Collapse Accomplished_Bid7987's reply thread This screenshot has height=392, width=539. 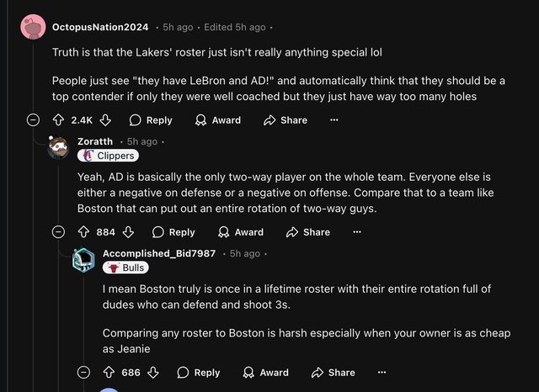[x=83, y=372]
